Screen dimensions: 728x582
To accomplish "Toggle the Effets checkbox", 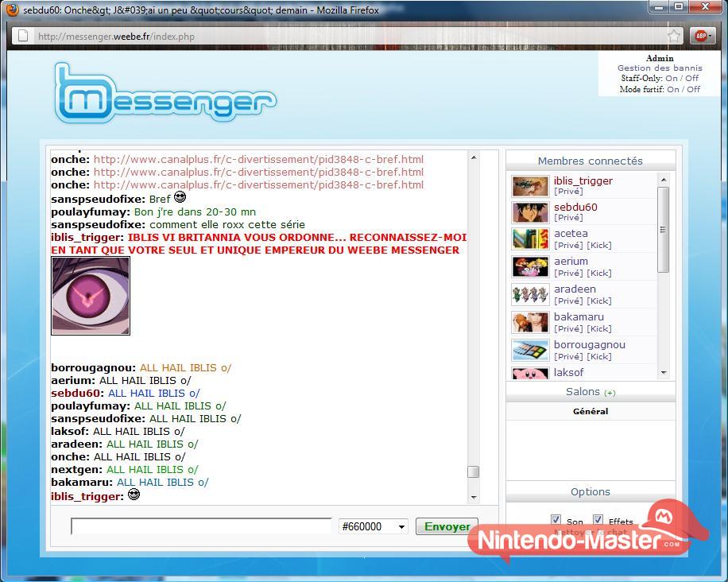I will coord(598,520).
